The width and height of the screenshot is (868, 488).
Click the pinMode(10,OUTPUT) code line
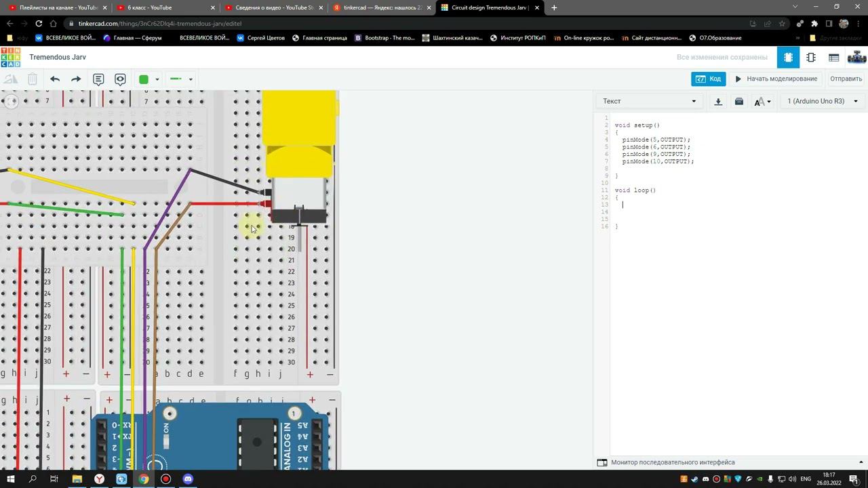pos(658,161)
